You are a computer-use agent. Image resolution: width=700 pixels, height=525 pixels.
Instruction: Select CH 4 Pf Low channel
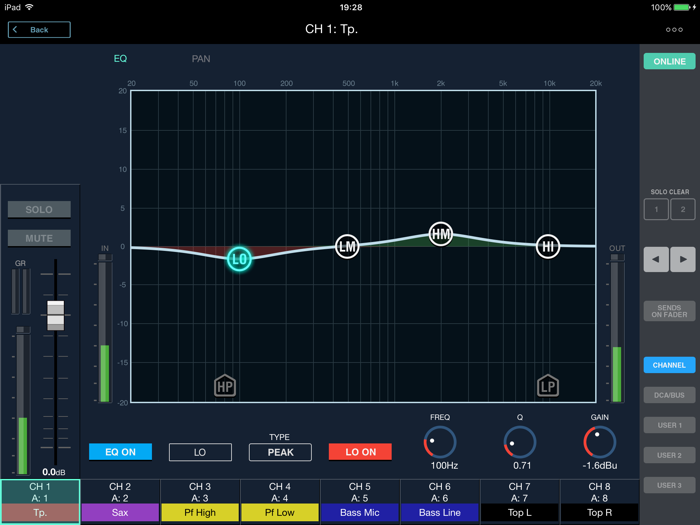(x=280, y=500)
